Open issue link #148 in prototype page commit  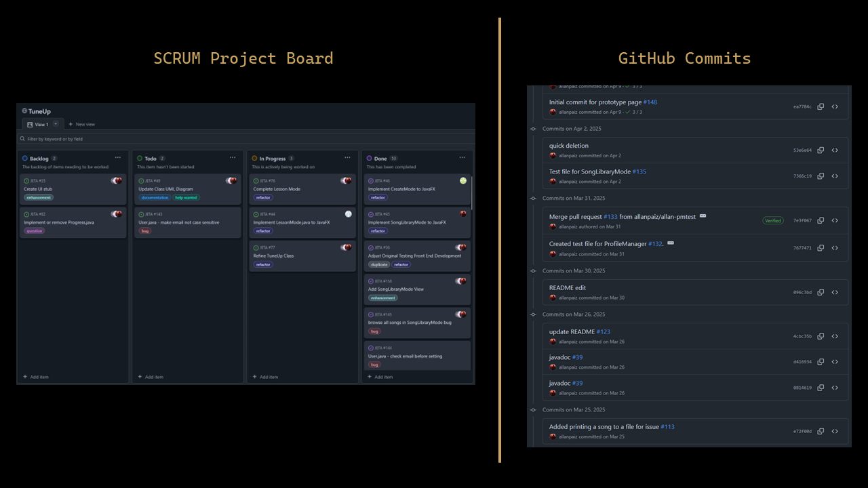(x=650, y=102)
